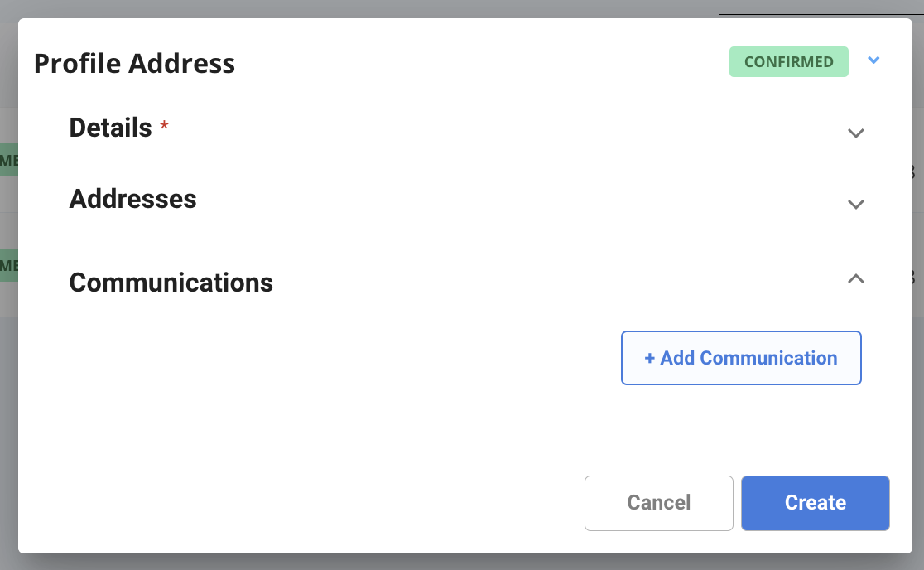Click the red required asterisk next to Details

click(165, 126)
